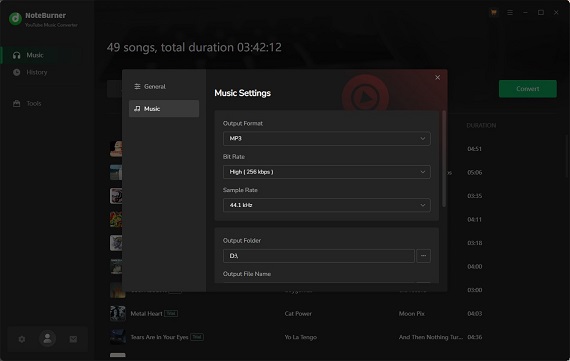Click the 03:18 duration value

coord(474,243)
